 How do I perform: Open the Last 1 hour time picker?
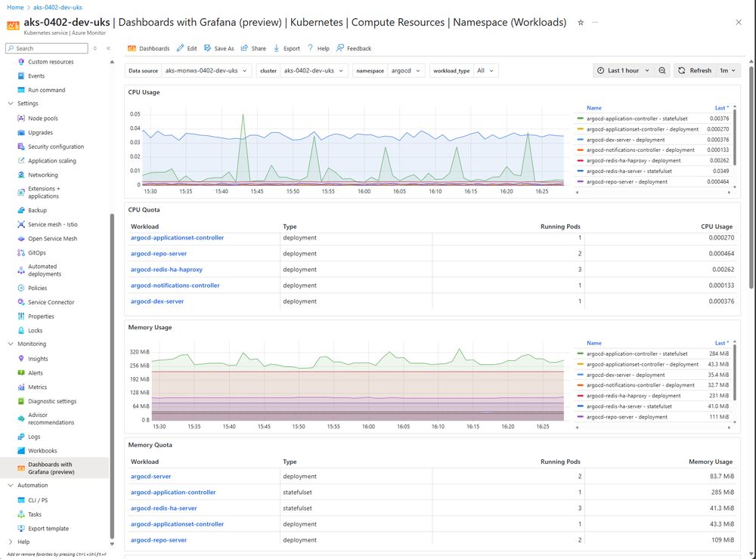click(623, 70)
